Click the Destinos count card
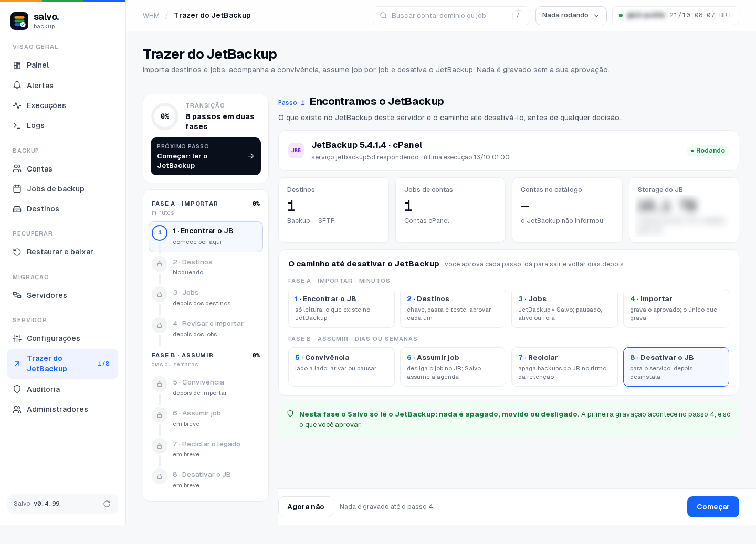Screen dimensions: 756x544 [333, 210]
